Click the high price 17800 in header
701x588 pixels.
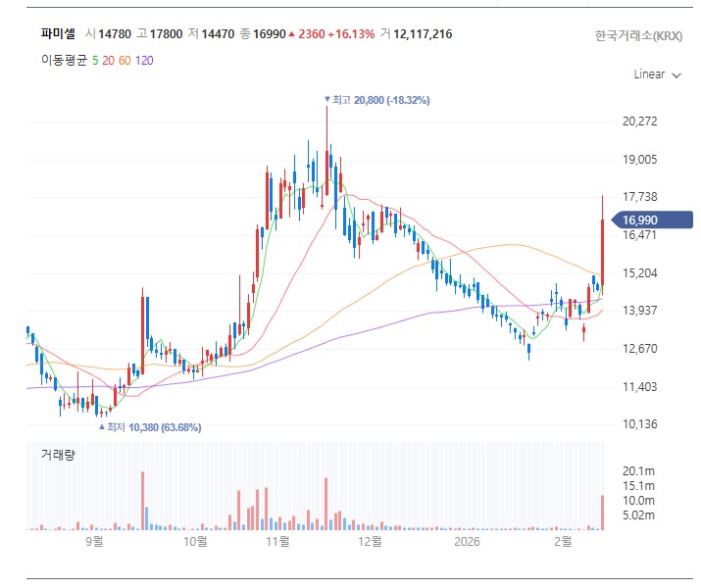[x=166, y=34]
